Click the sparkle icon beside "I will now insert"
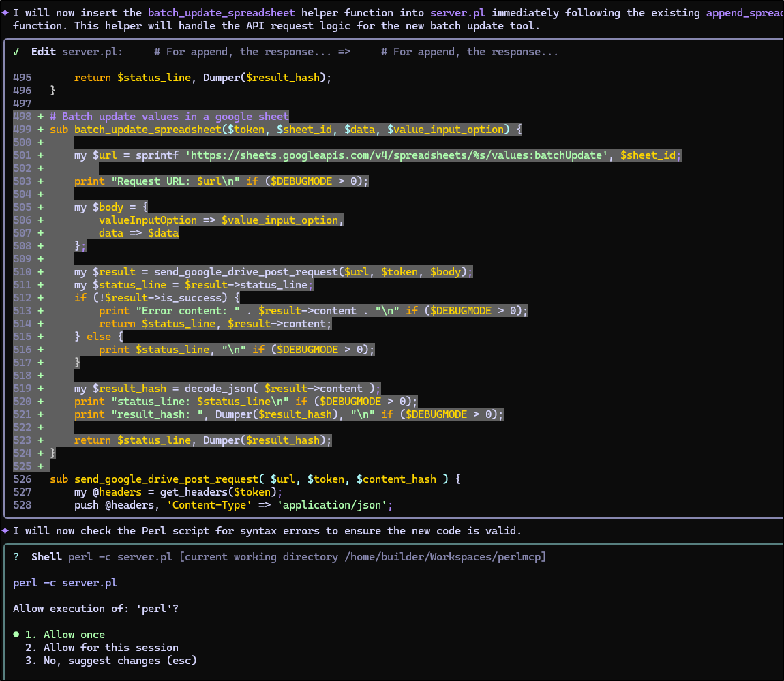This screenshot has width=784, height=681. pyautogui.click(x=5, y=12)
